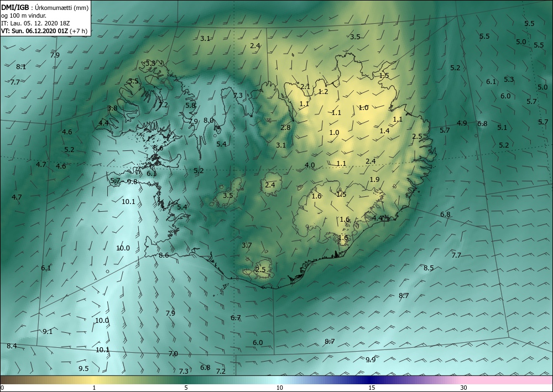Click the map value 8.0
Viewport: 553px width, 392px height.
point(208,120)
